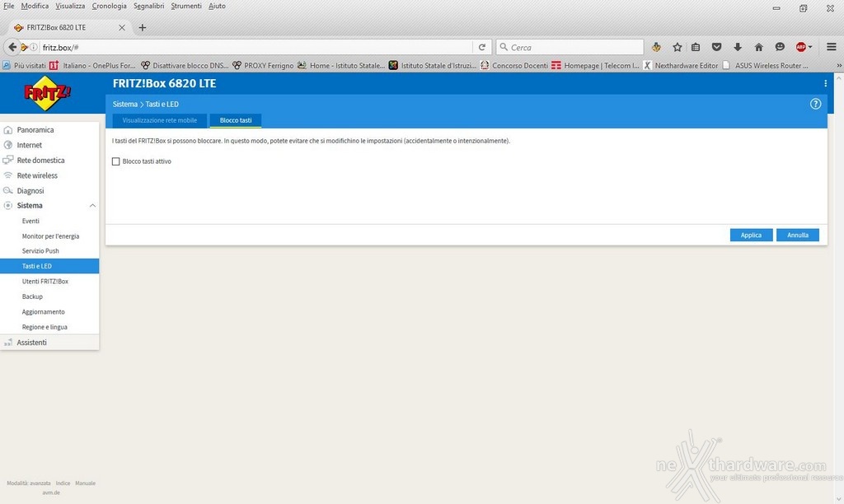844x504 pixels.
Task: Click the Diagnosi magnifier icon
Action: click(8, 190)
